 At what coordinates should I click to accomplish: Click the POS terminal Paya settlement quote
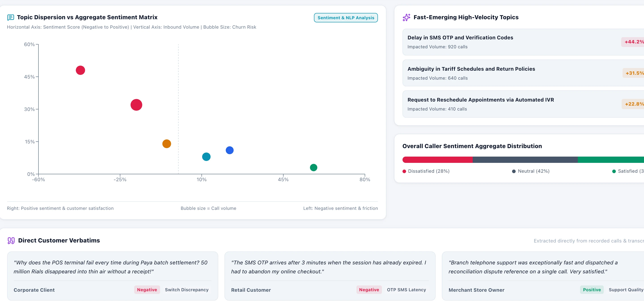[110, 267]
